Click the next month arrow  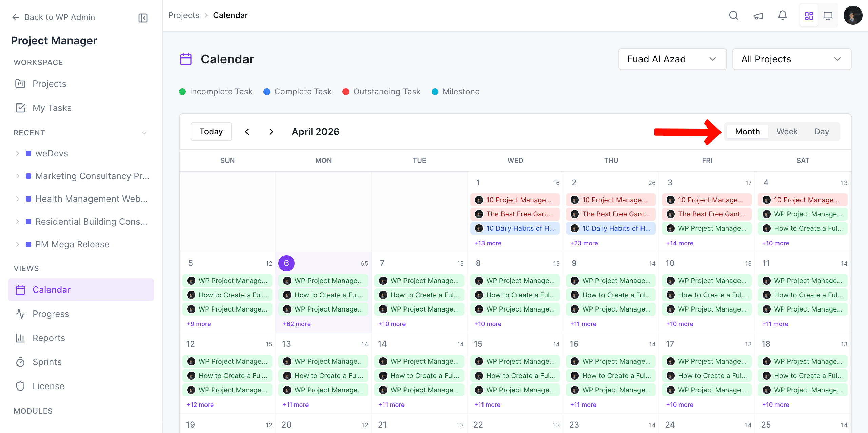[271, 131]
